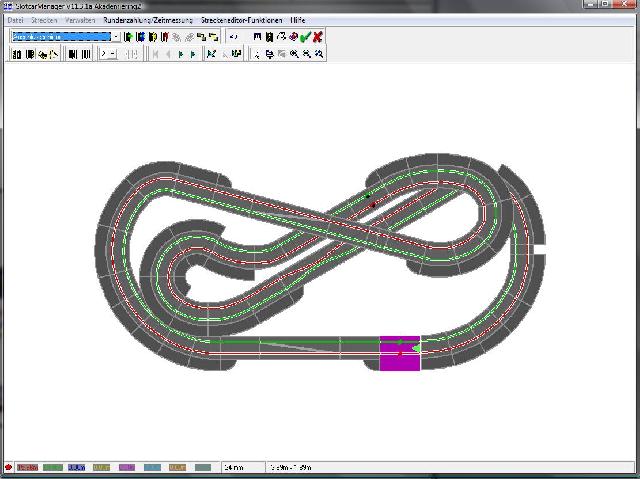The height and width of the screenshot is (479, 640).
Task: Open the track selection dropdown arrow
Action: click(115, 37)
